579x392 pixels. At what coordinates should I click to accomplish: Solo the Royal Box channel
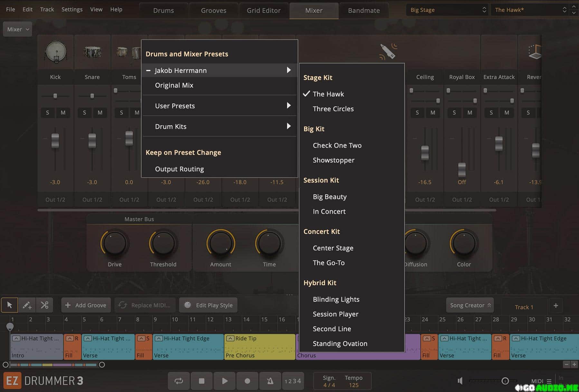[x=454, y=112]
